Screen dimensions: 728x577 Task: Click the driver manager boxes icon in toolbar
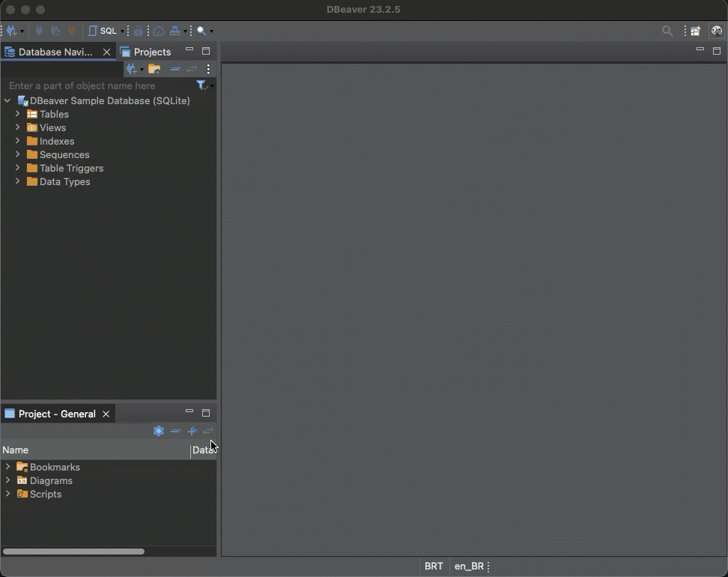click(x=175, y=31)
